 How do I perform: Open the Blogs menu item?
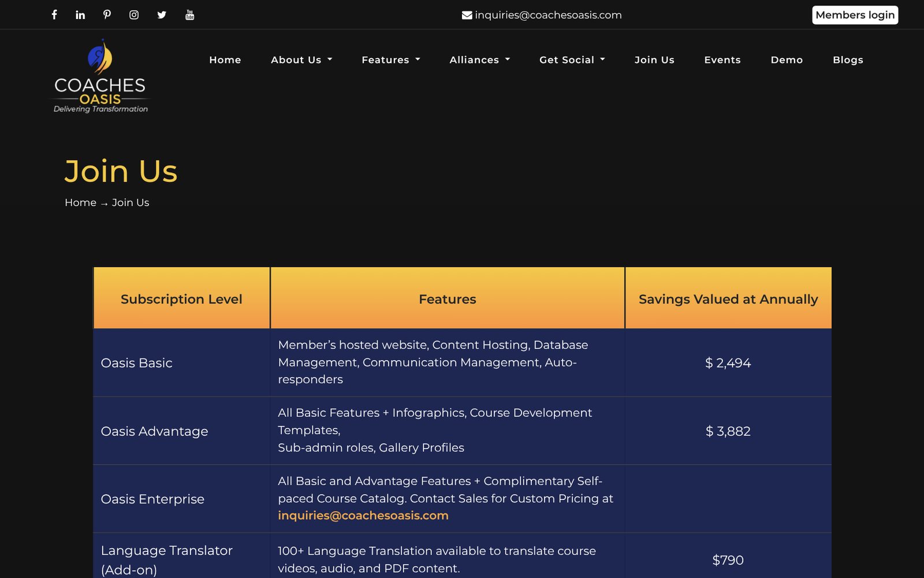click(x=848, y=60)
